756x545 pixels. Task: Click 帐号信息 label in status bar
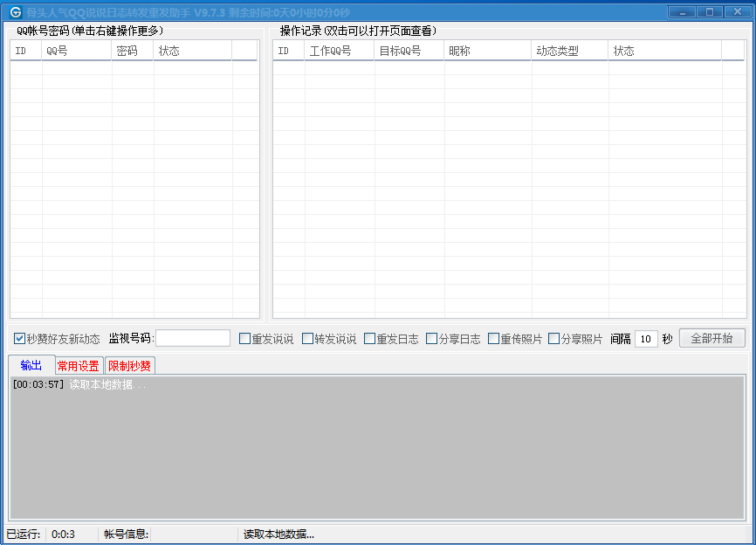point(127,534)
